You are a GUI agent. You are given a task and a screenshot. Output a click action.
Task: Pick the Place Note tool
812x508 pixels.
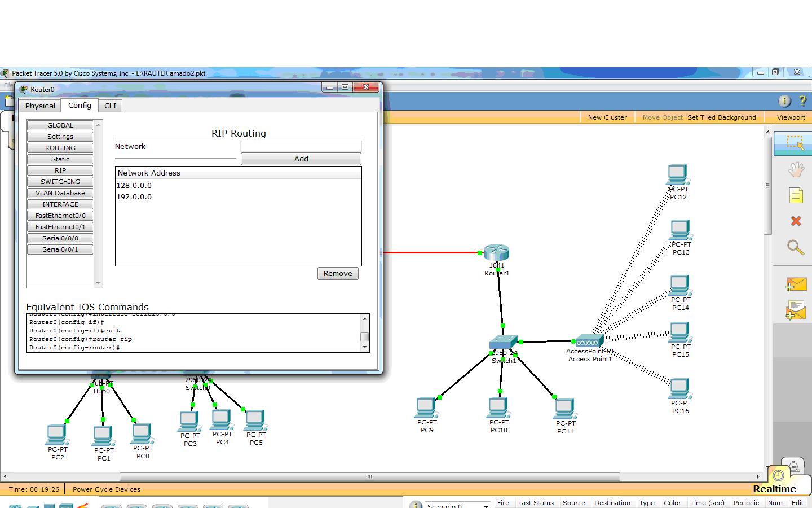(796, 195)
